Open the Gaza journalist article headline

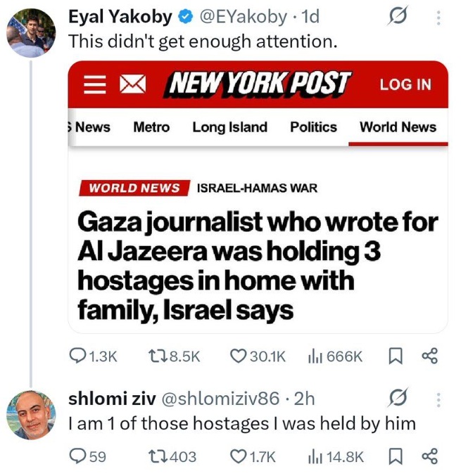(x=257, y=266)
